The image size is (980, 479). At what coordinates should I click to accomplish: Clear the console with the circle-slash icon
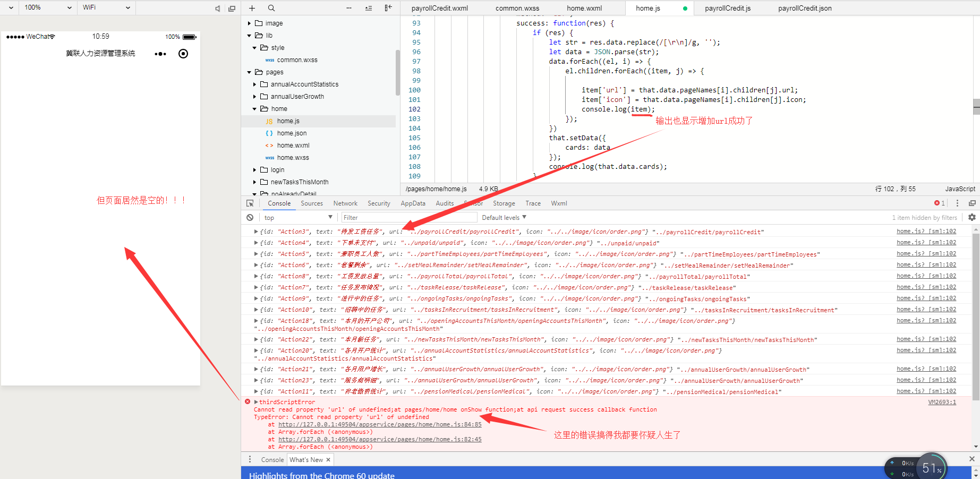coord(250,217)
